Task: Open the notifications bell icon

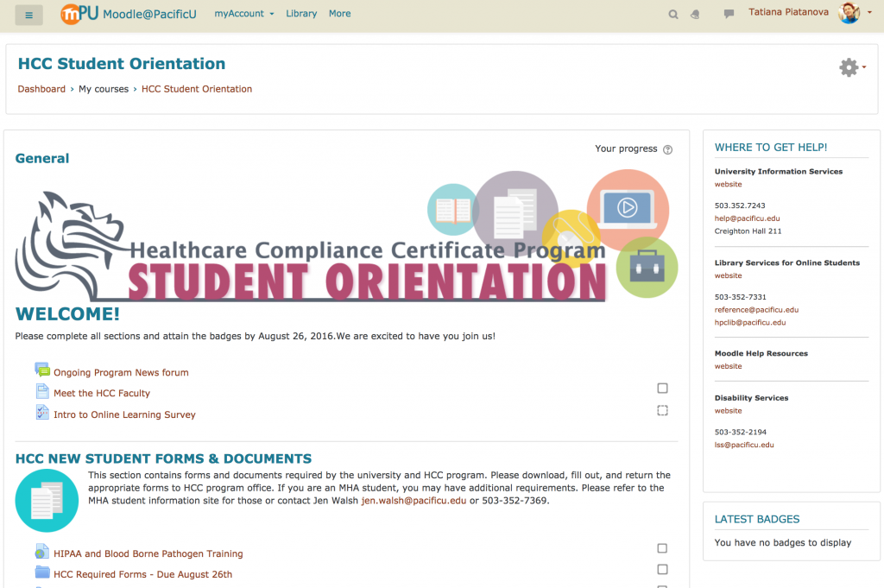Action: tap(696, 15)
